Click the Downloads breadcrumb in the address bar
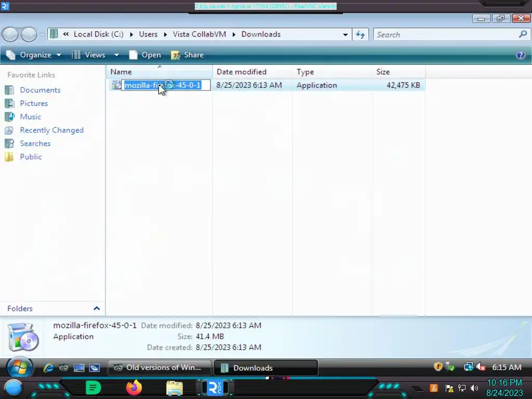This screenshot has height=399, width=532. tap(261, 34)
